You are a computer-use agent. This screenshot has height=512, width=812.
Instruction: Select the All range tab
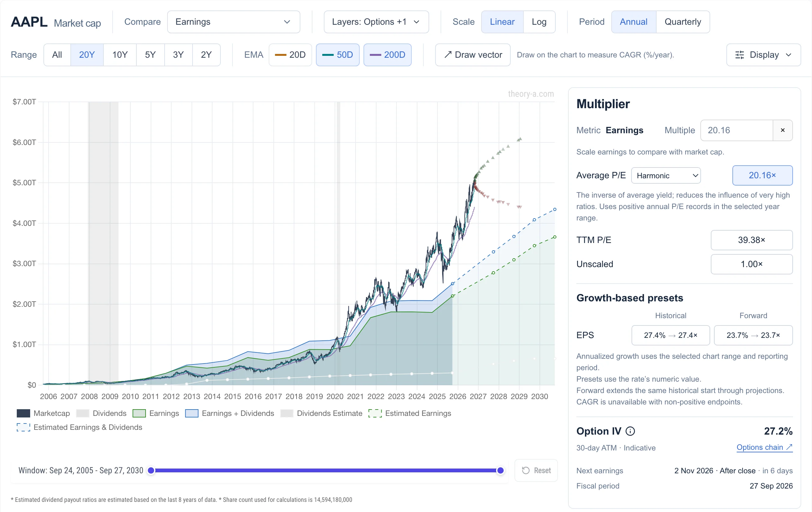(x=57, y=55)
